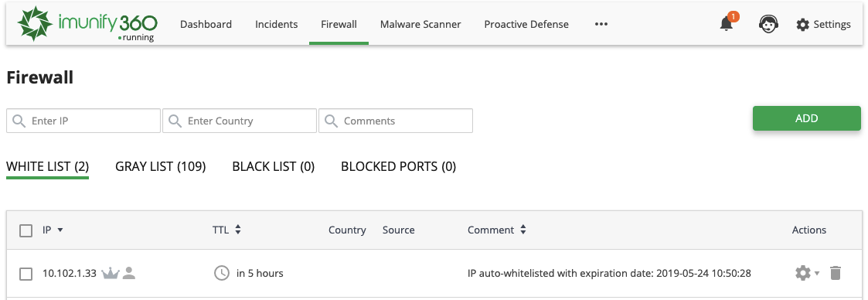Switch to the GRAY LIST tab

(161, 166)
